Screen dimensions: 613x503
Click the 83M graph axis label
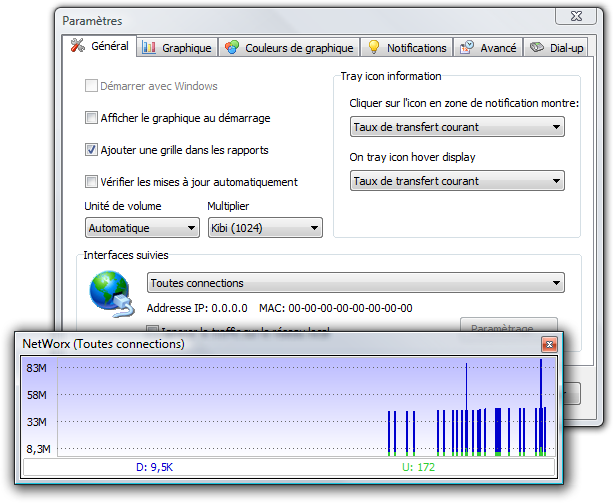tap(36, 368)
